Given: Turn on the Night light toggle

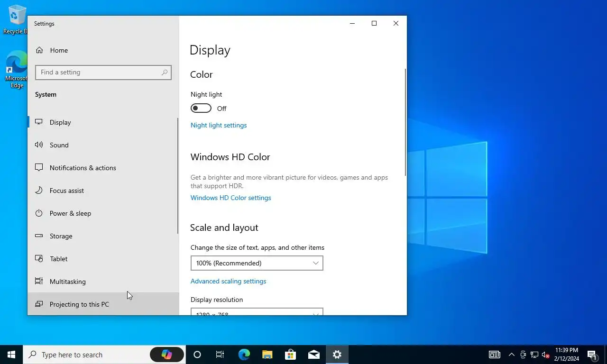Looking at the screenshot, I should tap(201, 109).
